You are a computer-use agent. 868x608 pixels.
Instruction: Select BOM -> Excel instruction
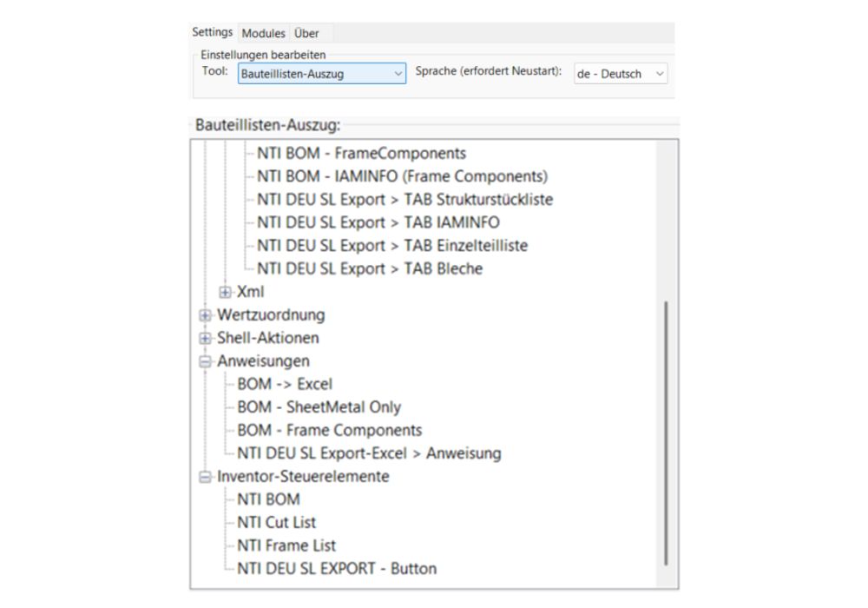285,384
